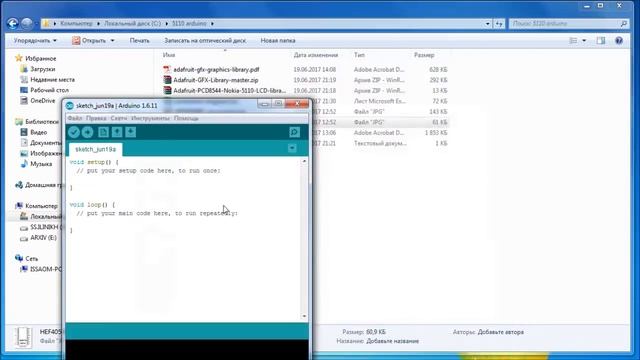
Task: Click the Explorer Forward arrow button
Action: coord(27,24)
